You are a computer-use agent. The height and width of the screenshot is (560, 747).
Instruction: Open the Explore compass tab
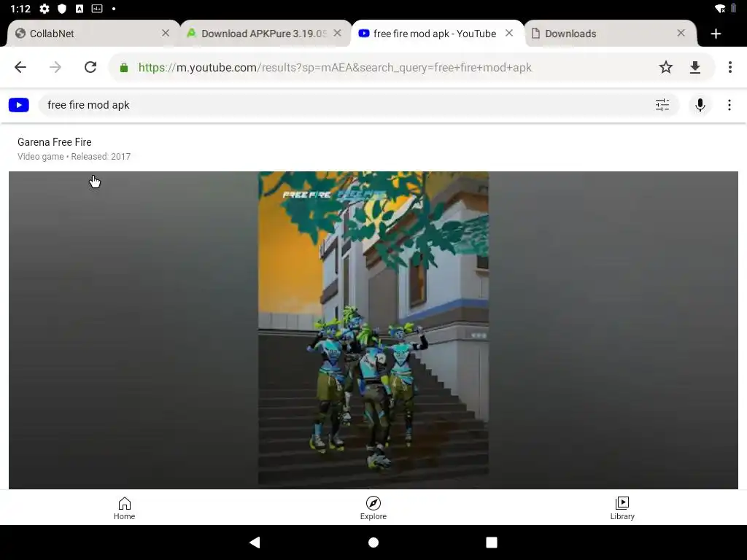(373, 508)
